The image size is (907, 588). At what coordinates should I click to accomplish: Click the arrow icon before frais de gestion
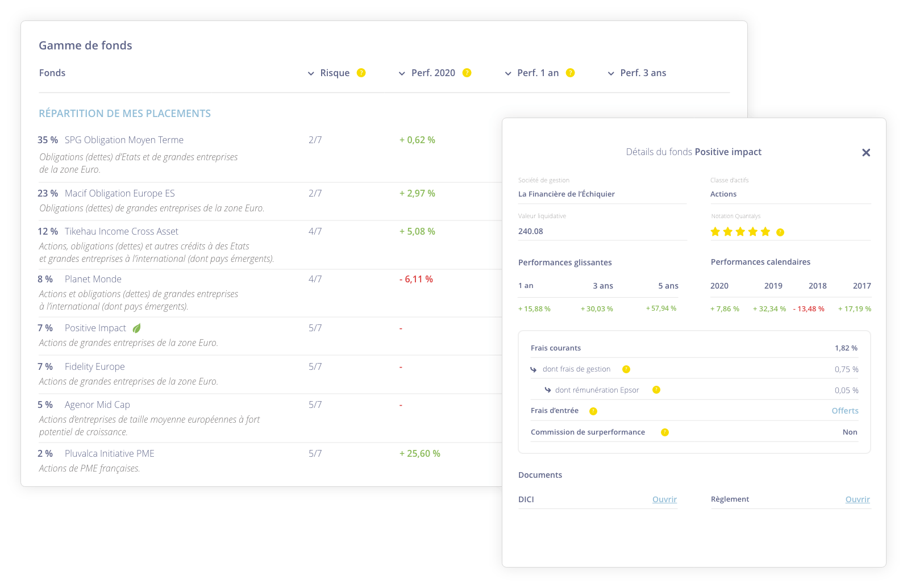pos(534,369)
